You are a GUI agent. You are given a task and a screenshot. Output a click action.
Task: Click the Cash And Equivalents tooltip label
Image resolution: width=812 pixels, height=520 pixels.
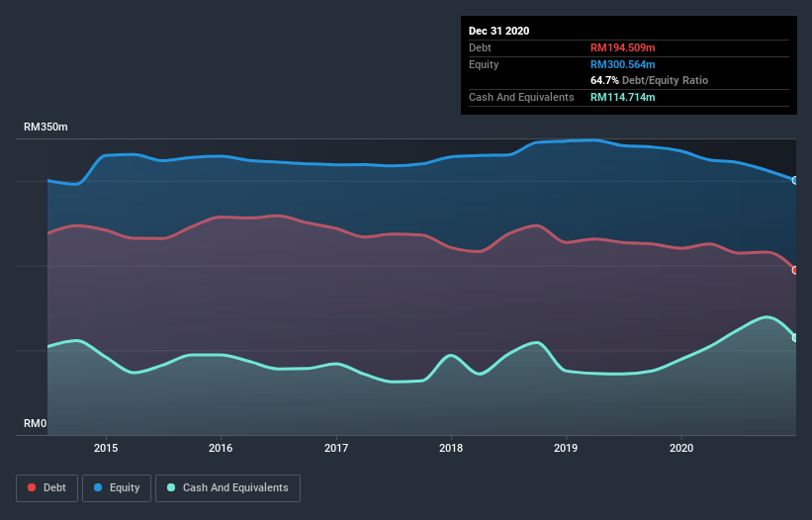click(521, 97)
